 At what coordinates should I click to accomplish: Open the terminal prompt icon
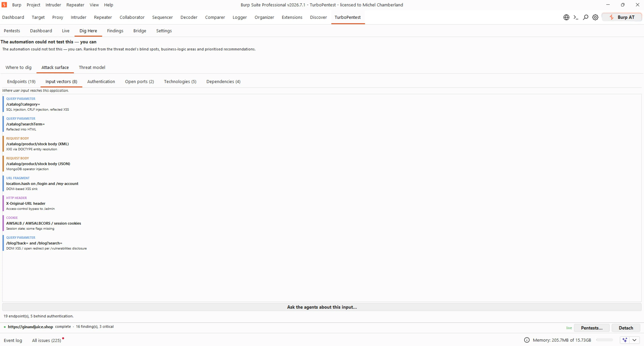pos(576,17)
